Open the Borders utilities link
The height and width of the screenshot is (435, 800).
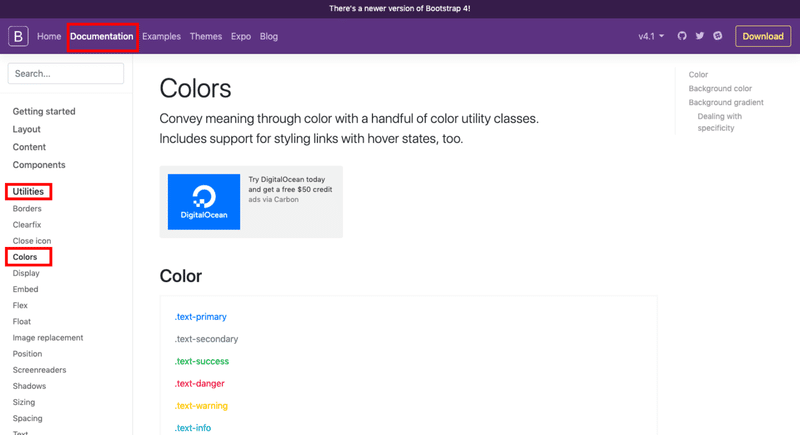tap(27, 208)
